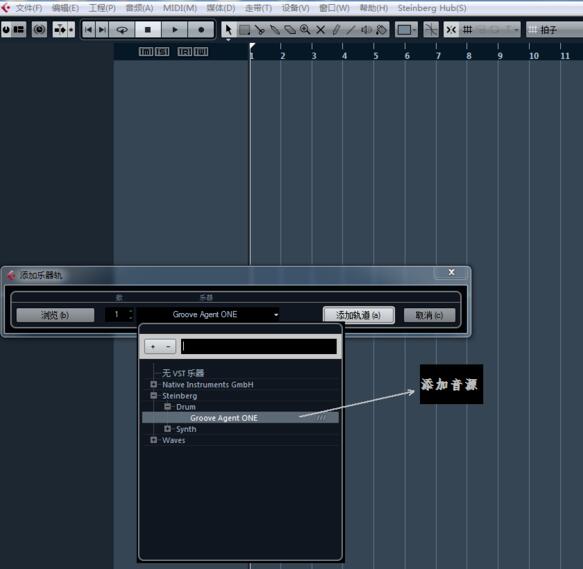Screen dimensions: 583x569
Task: Select the Draw pencil tool
Action: point(336,30)
